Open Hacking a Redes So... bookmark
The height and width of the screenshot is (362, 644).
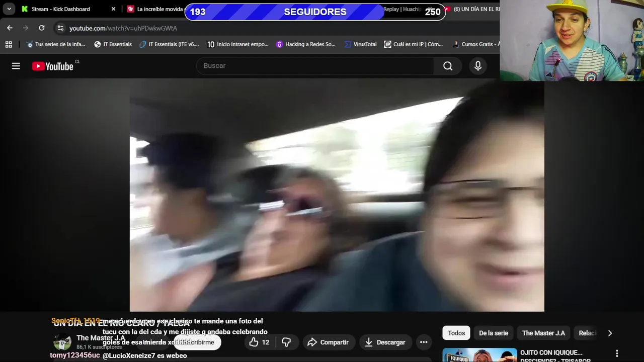click(305, 44)
